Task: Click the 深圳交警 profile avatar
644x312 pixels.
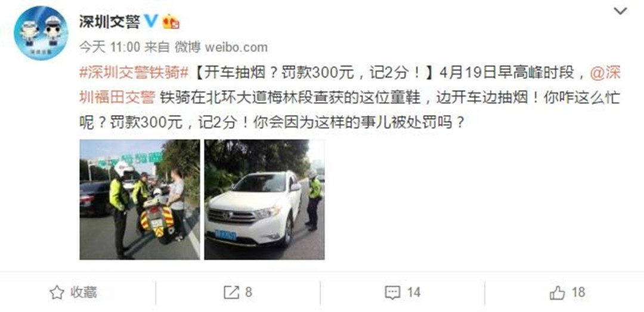Action: (41, 33)
